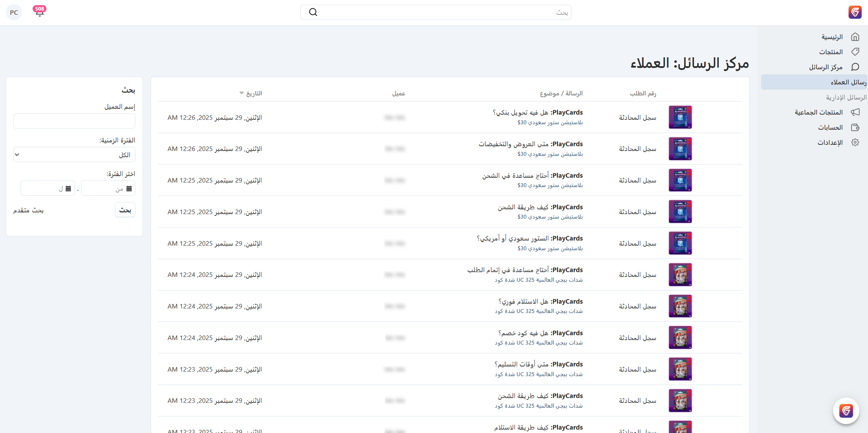Image resolution: width=868 pixels, height=433 pixels.
Task: Open the calendar picker on the من date field
Action: click(129, 188)
